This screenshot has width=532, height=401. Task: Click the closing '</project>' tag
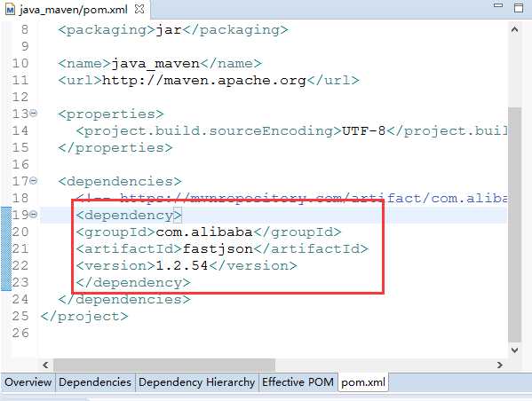pos(84,317)
